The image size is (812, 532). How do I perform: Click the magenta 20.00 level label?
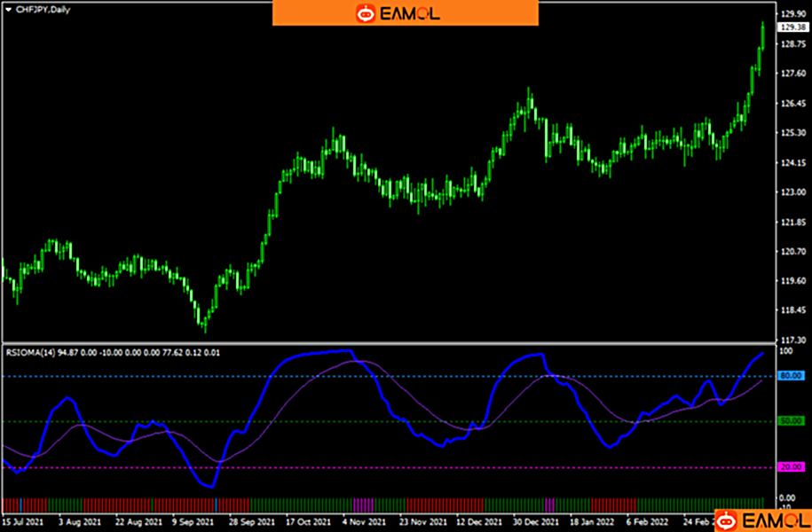[791, 467]
